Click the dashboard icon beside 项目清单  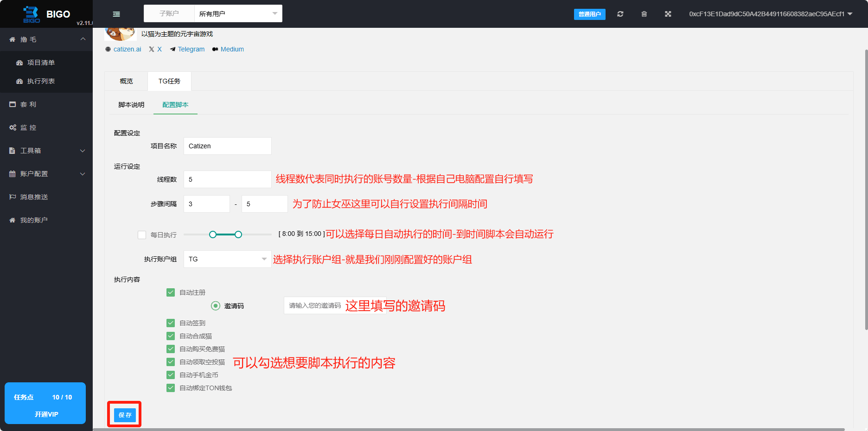(19, 63)
